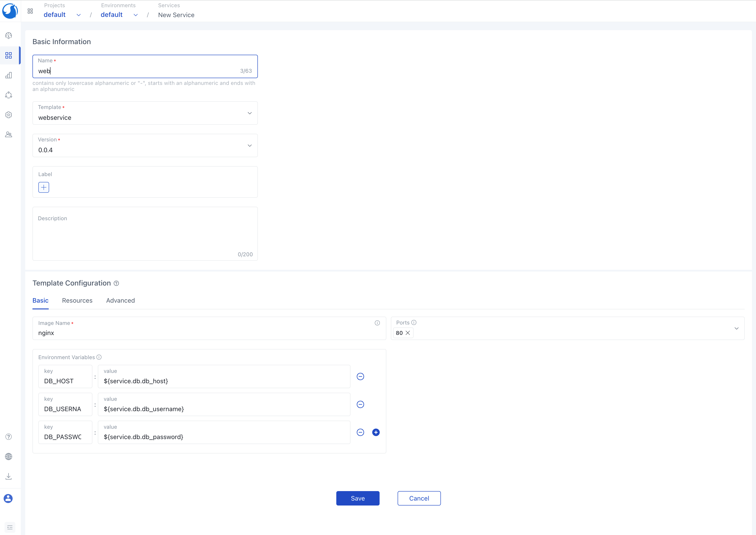Screen dimensions: 756x535
Task: Open the language globe icon
Action: pos(9,457)
